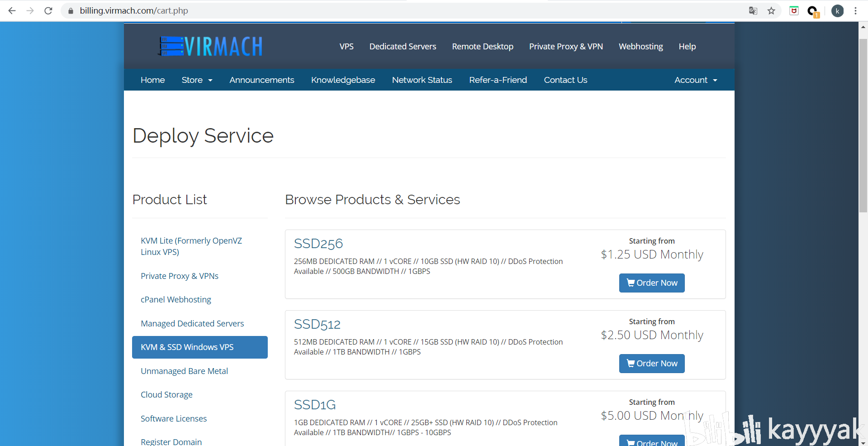868x446 pixels.
Task: Open Private Proxy & VPN menu
Action: pyautogui.click(x=566, y=46)
